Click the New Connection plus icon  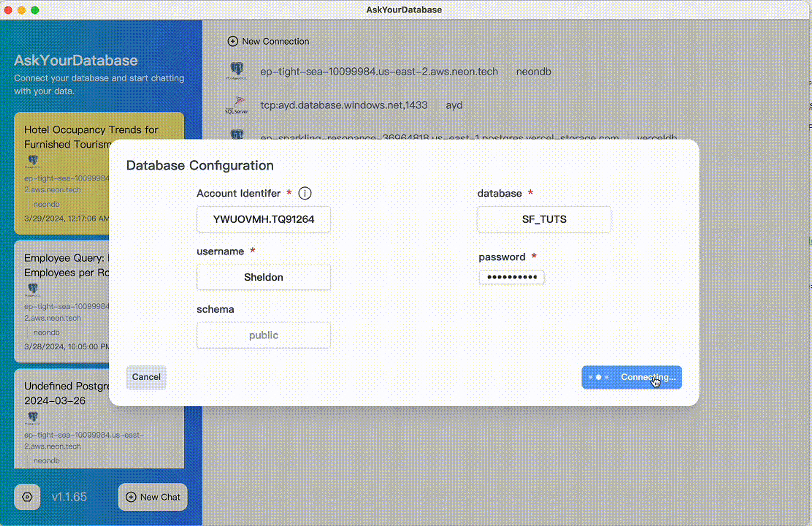233,41
